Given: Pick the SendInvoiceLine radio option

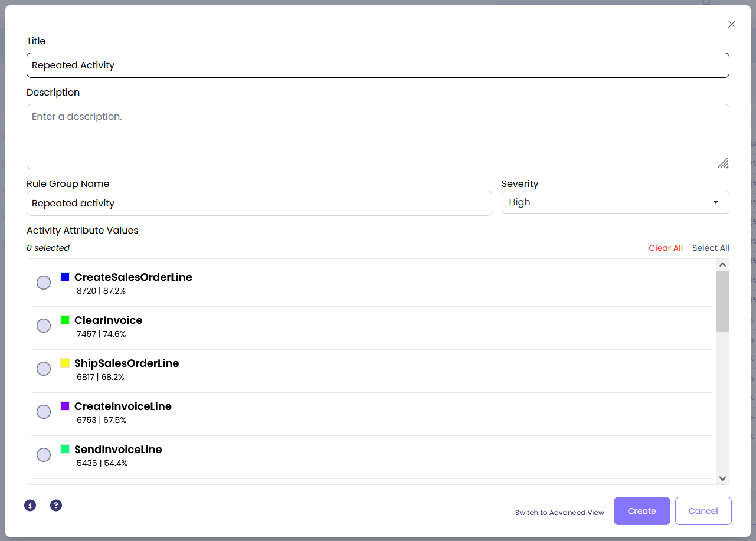Looking at the screenshot, I should click(44, 455).
